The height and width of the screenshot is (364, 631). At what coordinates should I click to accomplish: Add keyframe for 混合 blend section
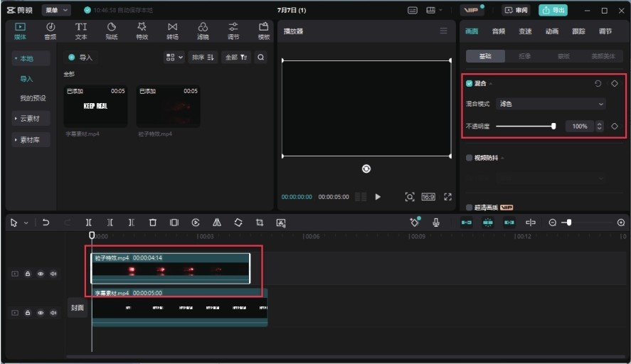[x=615, y=84]
